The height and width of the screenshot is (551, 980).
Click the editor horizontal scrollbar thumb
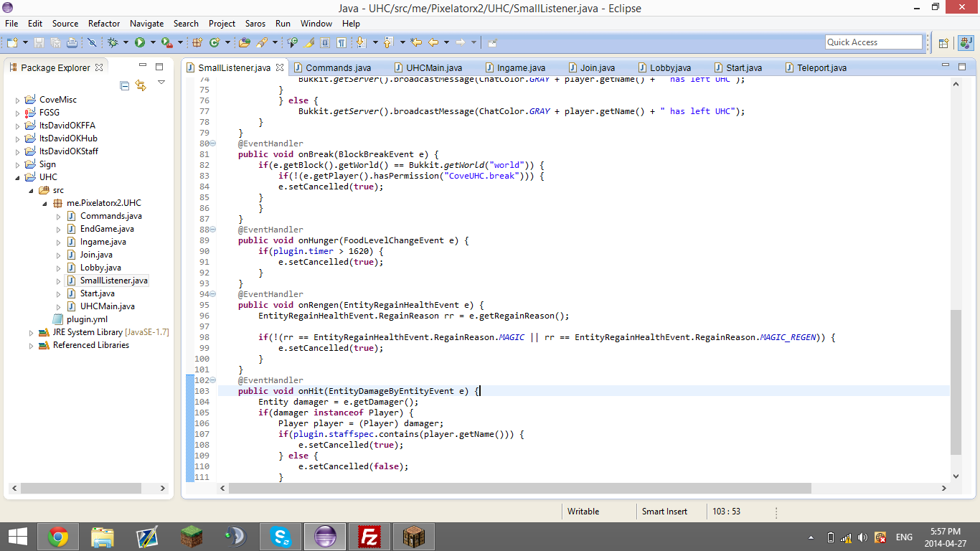520,488
